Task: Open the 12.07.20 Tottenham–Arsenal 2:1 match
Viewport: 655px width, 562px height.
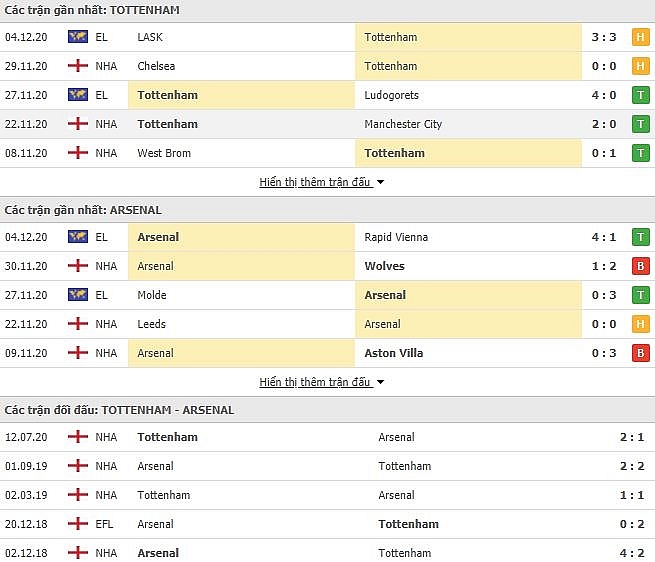Action: pos(328,437)
